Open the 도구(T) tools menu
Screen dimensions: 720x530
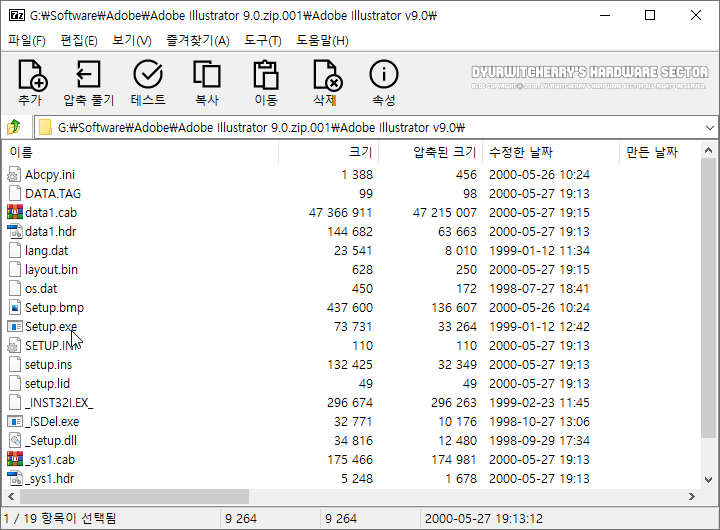tap(263, 40)
